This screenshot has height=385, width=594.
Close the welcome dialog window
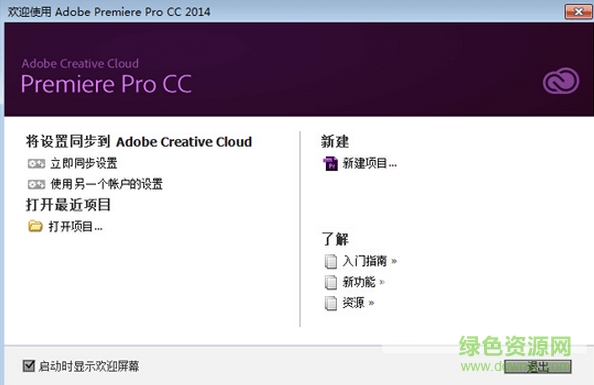[x=578, y=12]
